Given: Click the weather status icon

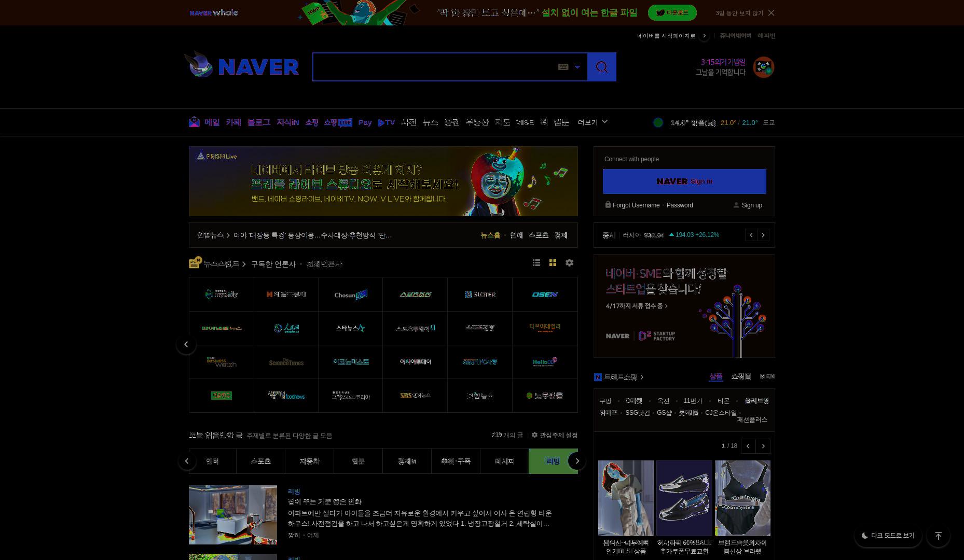Looking at the screenshot, I should [658, 122].
